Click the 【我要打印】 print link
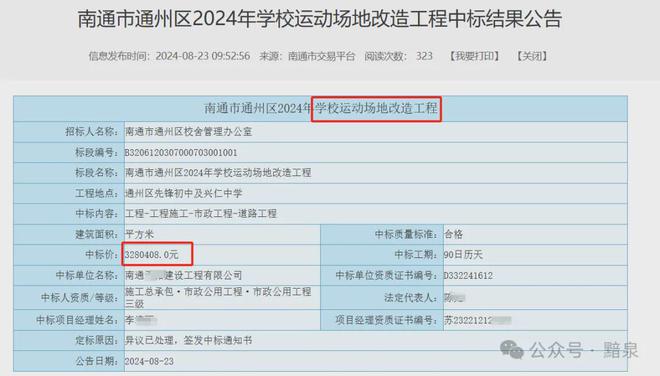 pyautogui.click(x=474, y=56)
